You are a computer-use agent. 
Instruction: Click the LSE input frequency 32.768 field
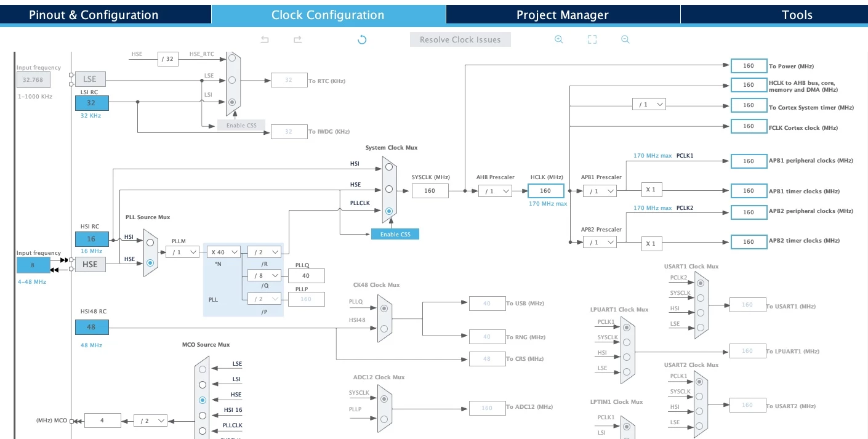click(34, 80)
